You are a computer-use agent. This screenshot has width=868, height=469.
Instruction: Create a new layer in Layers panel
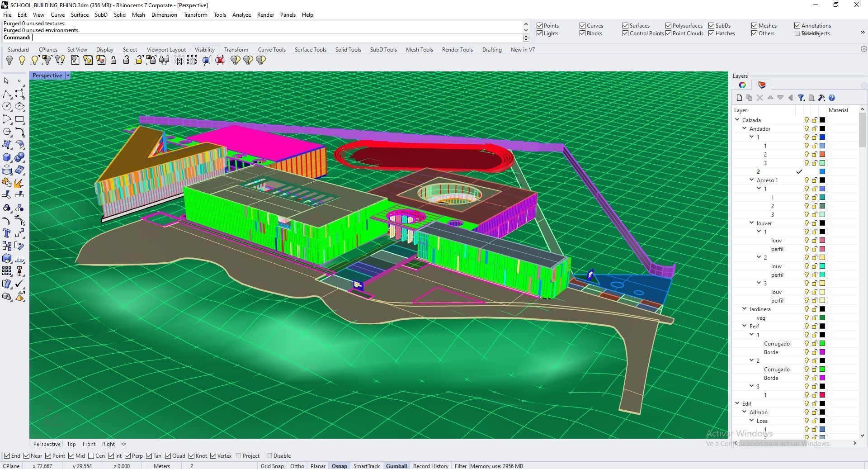tap(739, 98)
